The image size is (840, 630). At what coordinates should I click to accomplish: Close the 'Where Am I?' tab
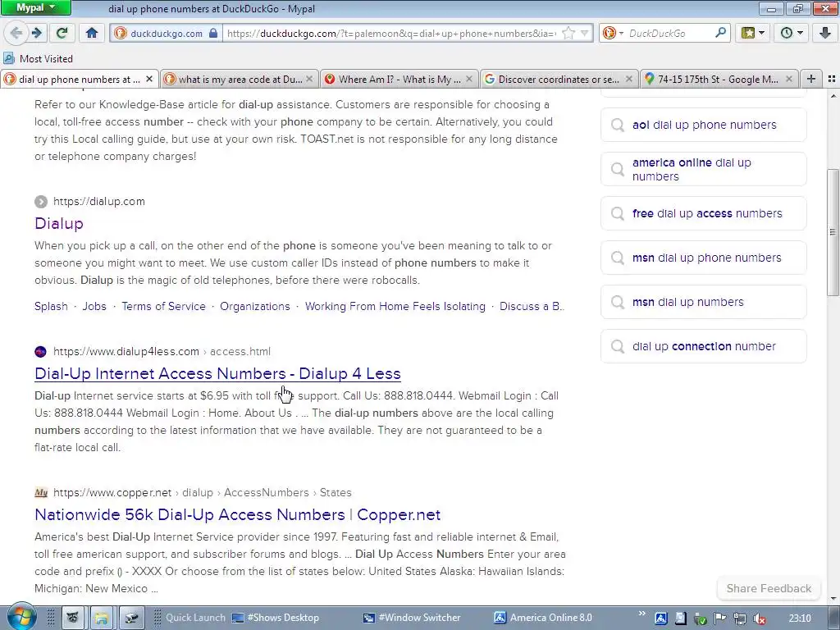point(468,80)
